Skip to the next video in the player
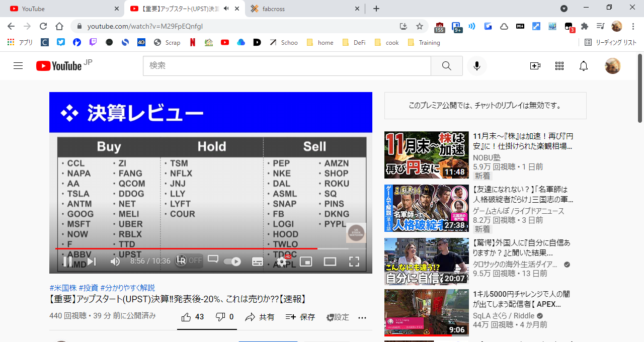This screenshot has width=644, height=342. click(92, 262)
